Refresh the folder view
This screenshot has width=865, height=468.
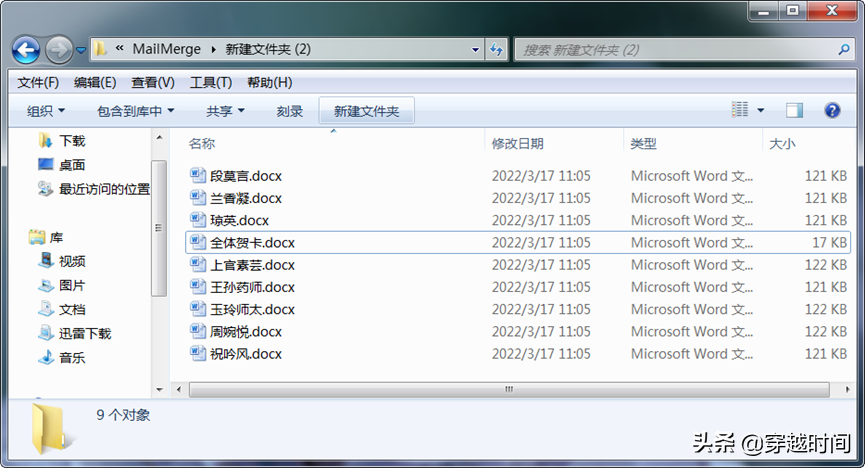(x=496, y=50)
